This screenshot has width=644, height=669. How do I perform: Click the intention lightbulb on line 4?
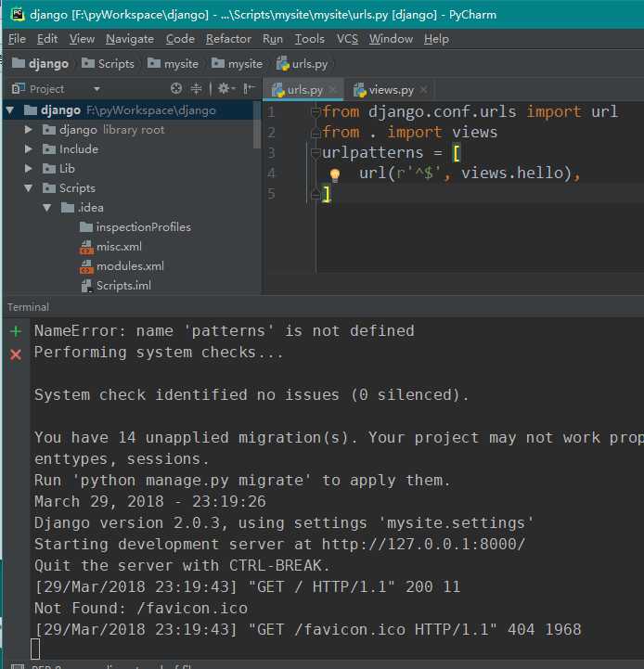pyautogui.click(x=335, y=175)
